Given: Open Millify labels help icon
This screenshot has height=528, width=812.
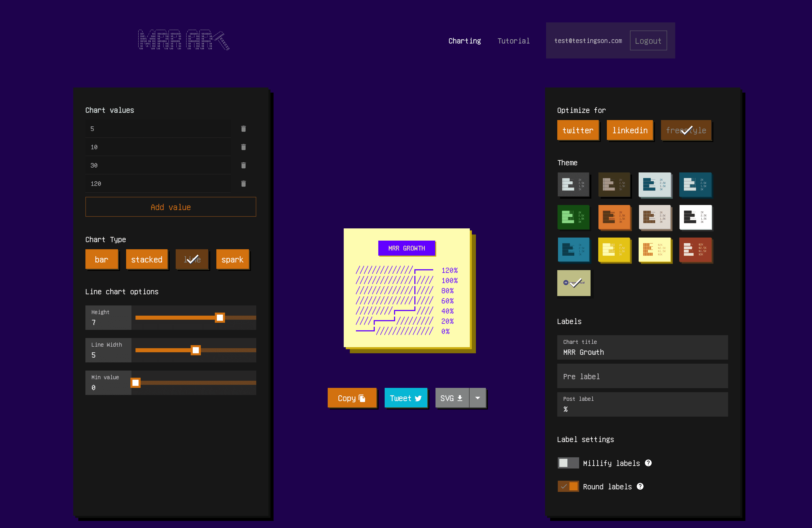Looking at the screenshot, I should (648, 463).
